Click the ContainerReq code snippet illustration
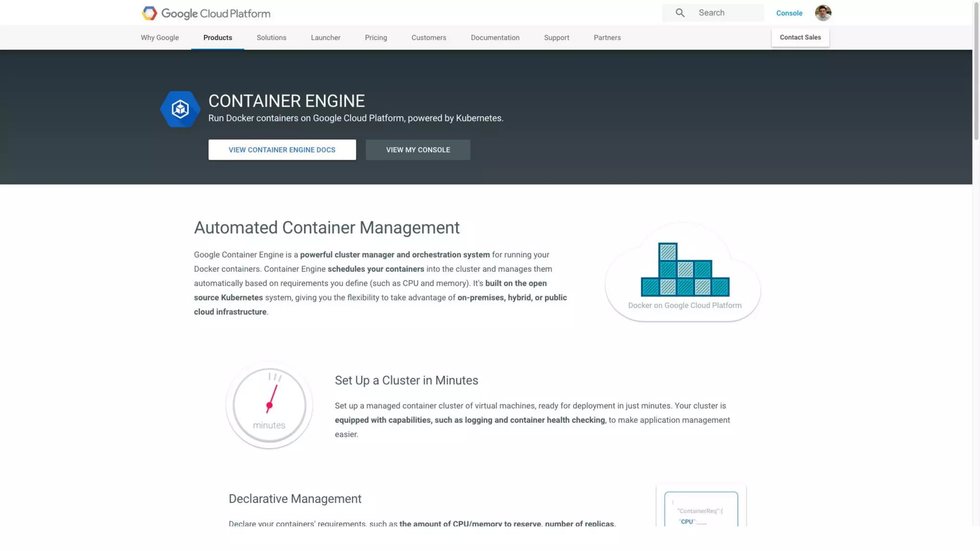 (701, 510)
